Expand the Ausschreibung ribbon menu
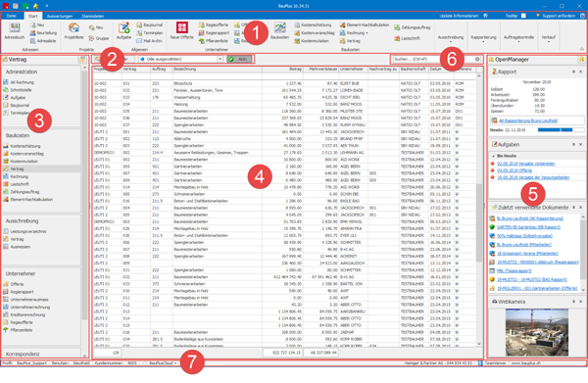This screenshot has width=588, height=383. [x=451, y=38]
